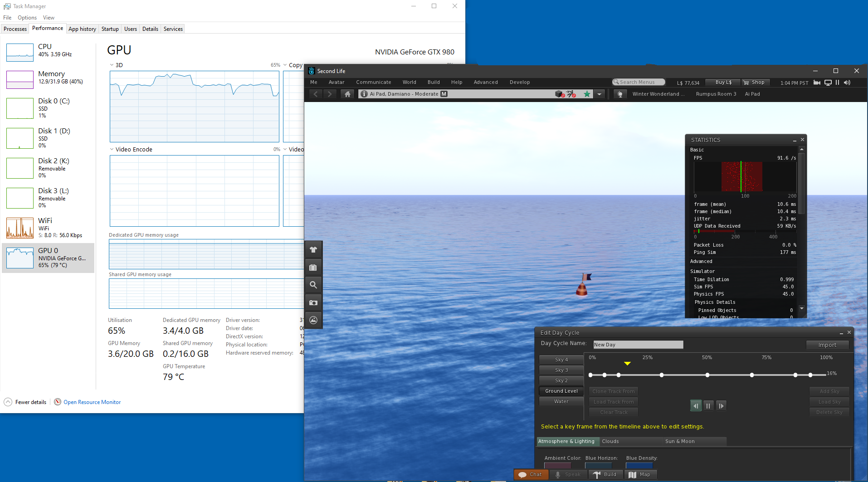868x482 pixels.
Task: Select the Ground Level track
Action: pos(561,391)
